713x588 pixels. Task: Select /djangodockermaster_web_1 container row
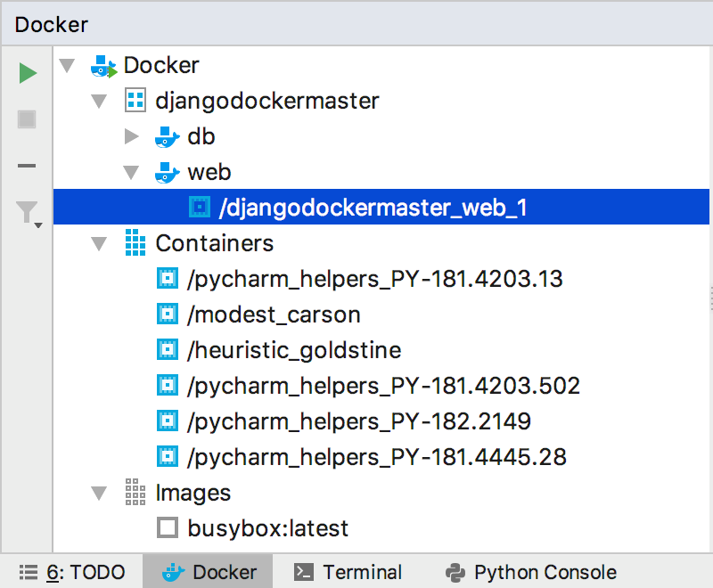[381, 208]
